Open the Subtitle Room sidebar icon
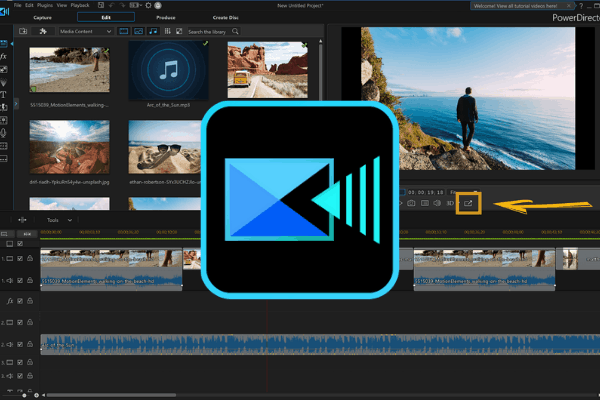 tap(3, 158)
